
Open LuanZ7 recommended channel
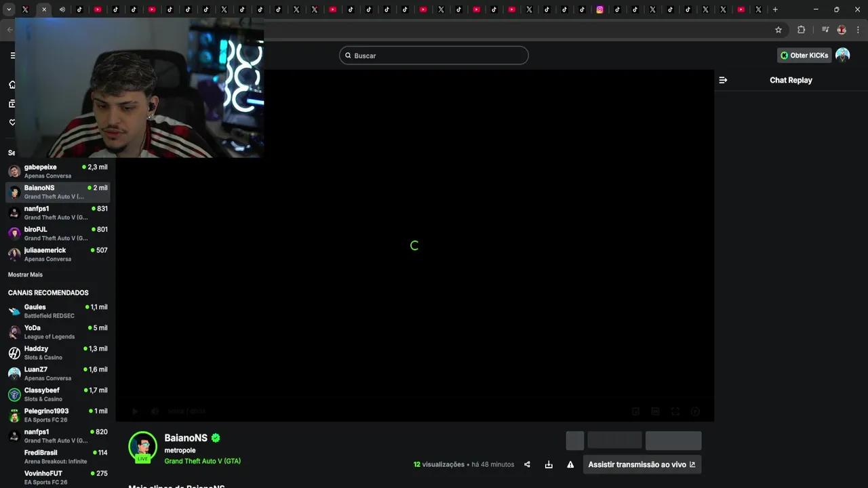coord(58,373)
